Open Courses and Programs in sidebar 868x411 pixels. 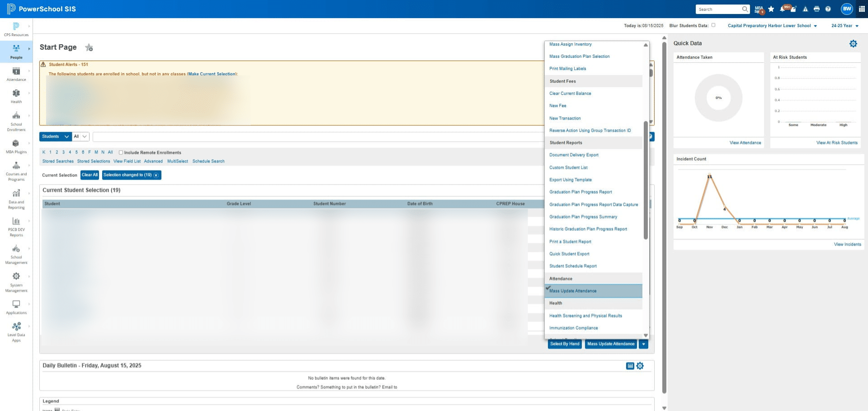coord(16,172)
